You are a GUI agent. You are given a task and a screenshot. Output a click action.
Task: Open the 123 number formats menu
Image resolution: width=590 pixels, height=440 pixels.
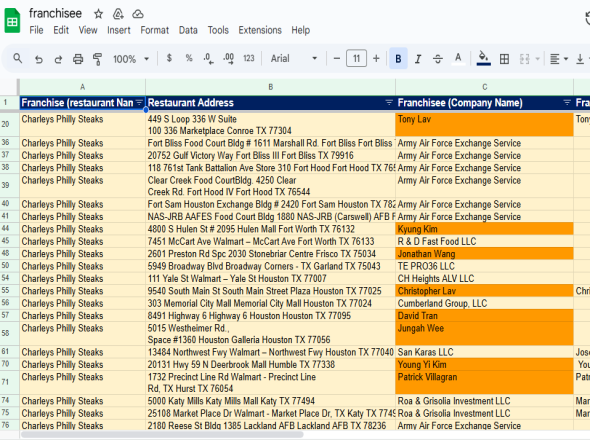(249, 58)
